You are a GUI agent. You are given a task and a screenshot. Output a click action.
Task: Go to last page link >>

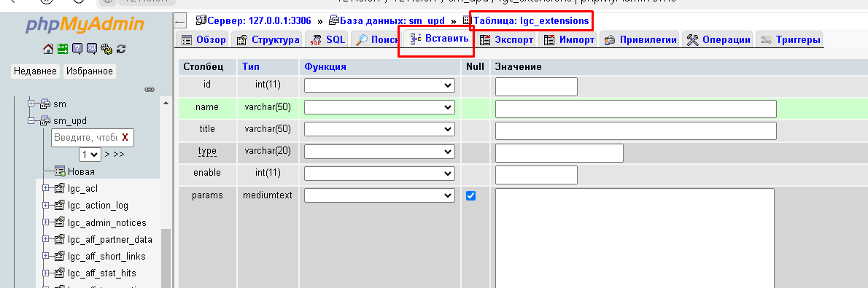pyautogui.click(x=118, y=155)
